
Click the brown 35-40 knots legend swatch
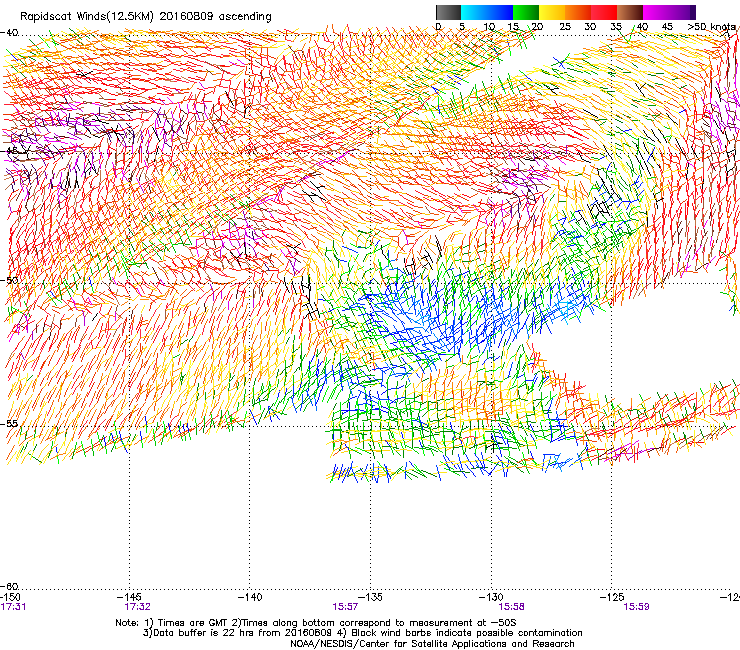[630, 12]
